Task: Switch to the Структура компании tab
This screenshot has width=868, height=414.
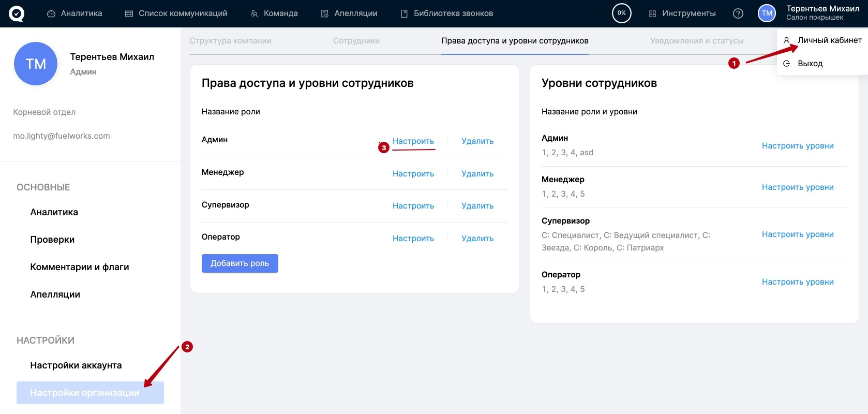Action: (230, 41)
